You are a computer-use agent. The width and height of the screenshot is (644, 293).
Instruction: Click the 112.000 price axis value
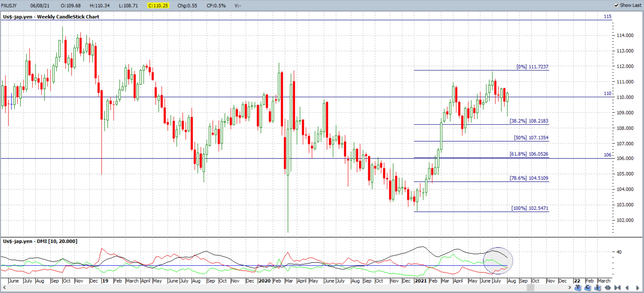point(625,66)
